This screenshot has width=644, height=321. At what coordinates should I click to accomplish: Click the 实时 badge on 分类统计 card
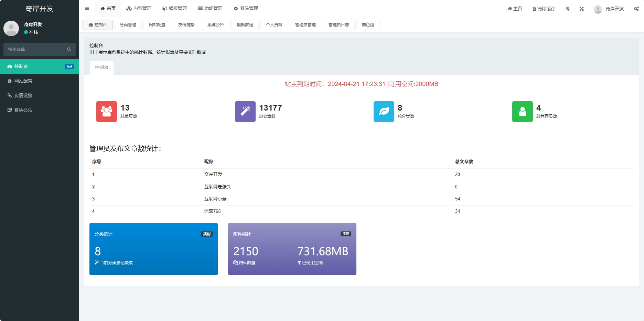click(207, 234)
